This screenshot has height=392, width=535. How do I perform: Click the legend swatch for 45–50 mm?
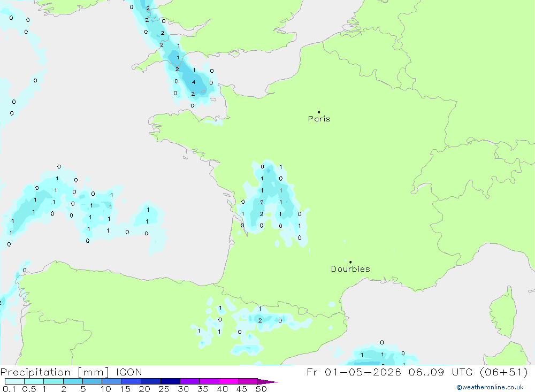[248, 381]
